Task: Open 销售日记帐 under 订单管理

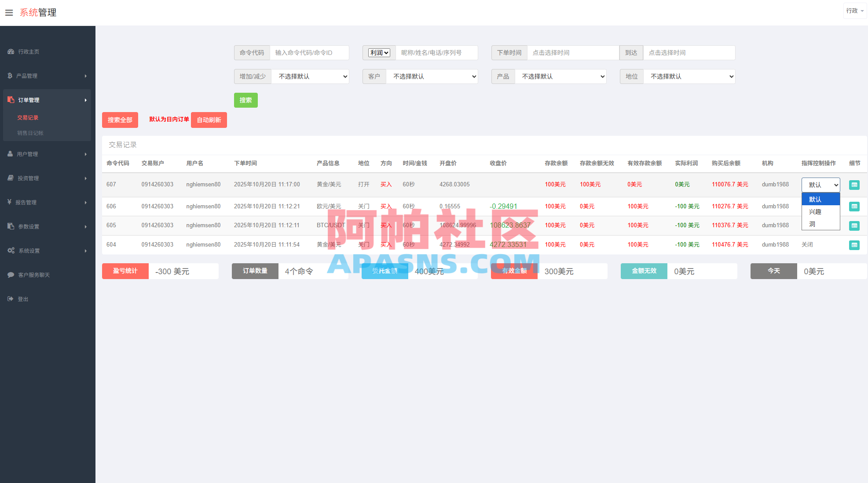Action: click(x=30, y=133)
